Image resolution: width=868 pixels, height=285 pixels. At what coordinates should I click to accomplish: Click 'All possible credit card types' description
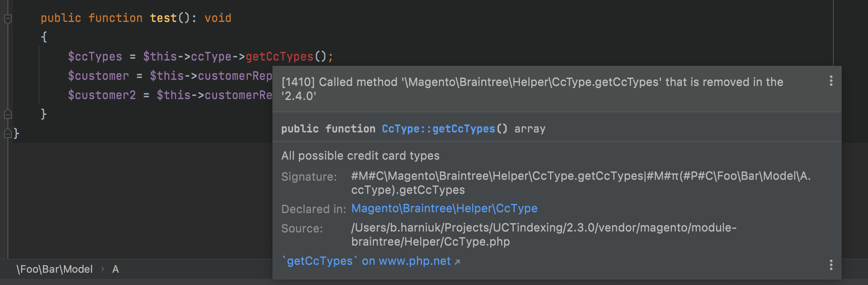[360, 156]
